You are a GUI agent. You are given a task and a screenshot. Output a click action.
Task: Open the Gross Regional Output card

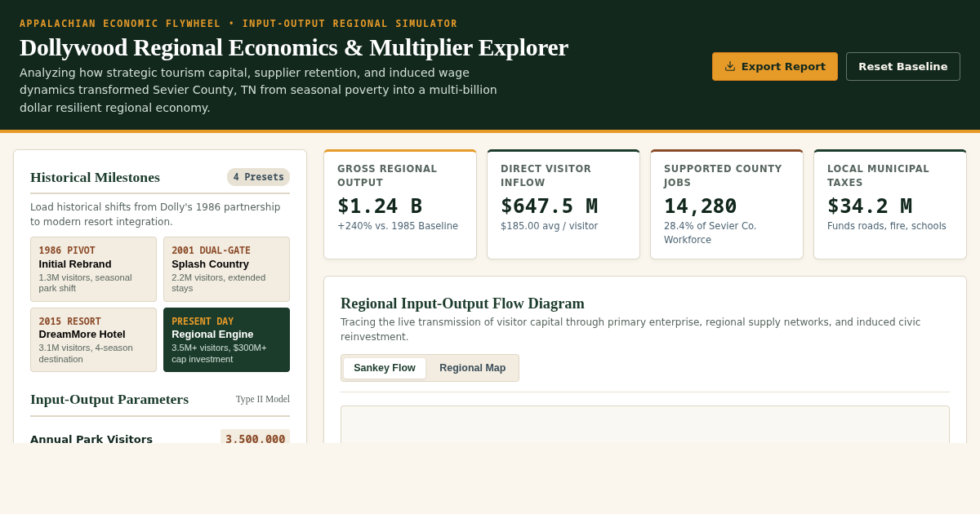click(400, 204)
